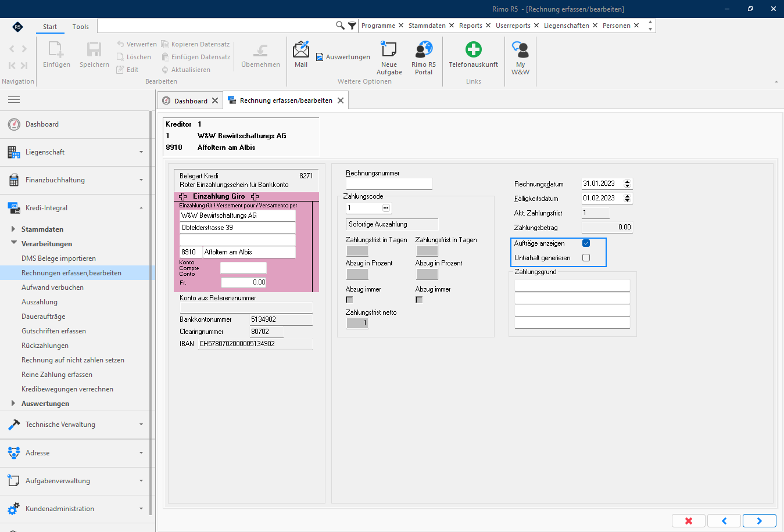The width and height of the screenshot is (784, 532).
Task: Open DMS Belege importieren
Action: pos(59,258)
